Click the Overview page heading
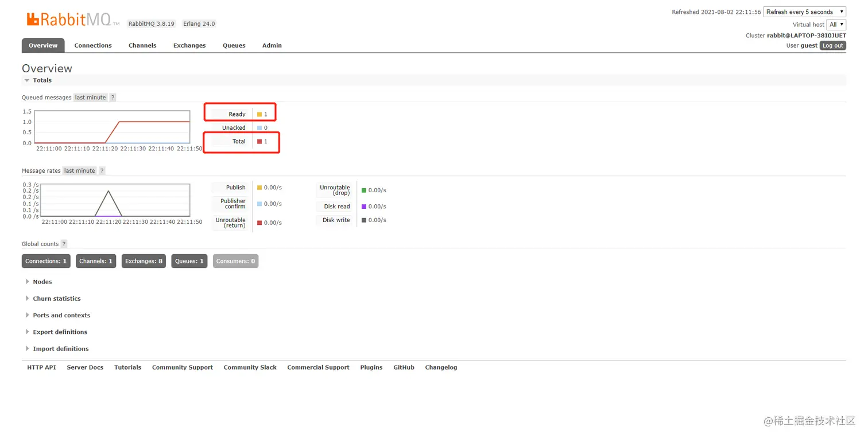Screen dimensions: 868x439 point(47,68)
